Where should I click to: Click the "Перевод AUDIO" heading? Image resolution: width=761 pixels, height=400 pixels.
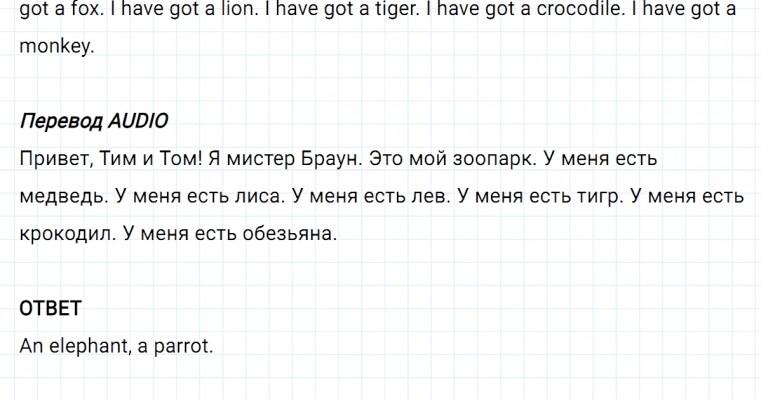pos(93,121)
